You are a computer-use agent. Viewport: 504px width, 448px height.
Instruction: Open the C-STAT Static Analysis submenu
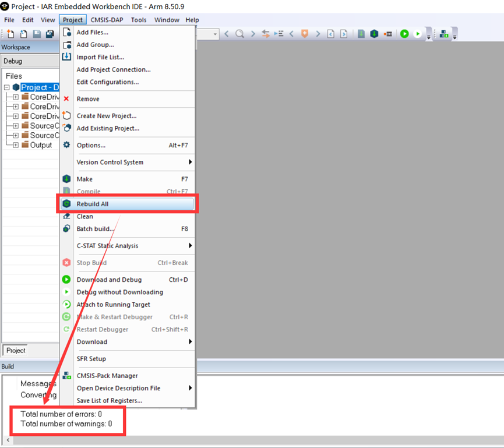190,246
